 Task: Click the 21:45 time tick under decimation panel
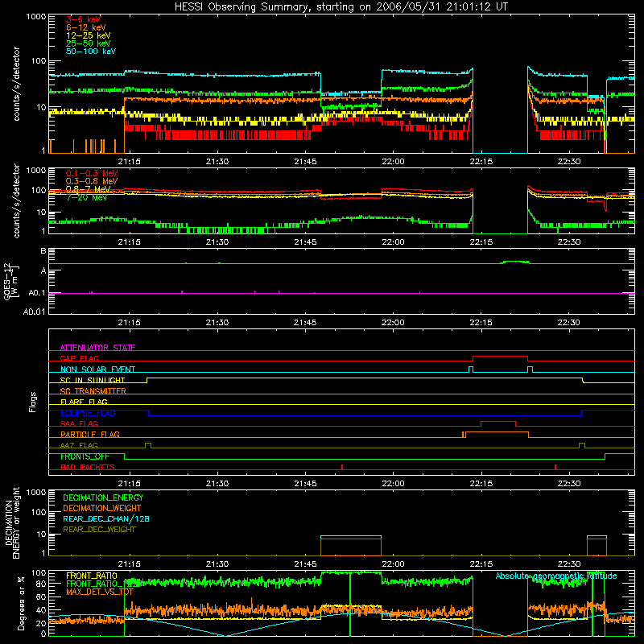pos(305,564)
